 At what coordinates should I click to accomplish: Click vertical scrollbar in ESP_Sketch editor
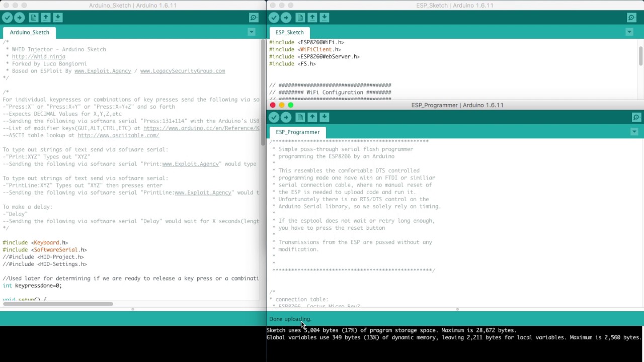641,56
